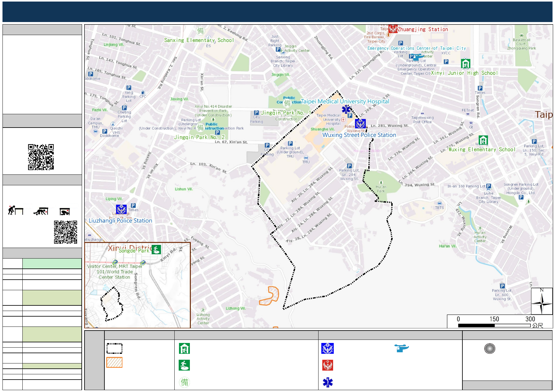Click the Jingqin Park No. 2 label
This screenshot has height=392, width=555.
pos(199,137)
